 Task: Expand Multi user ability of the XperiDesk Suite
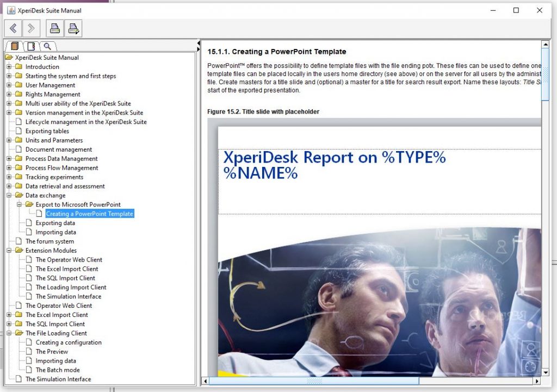[9, 103]
